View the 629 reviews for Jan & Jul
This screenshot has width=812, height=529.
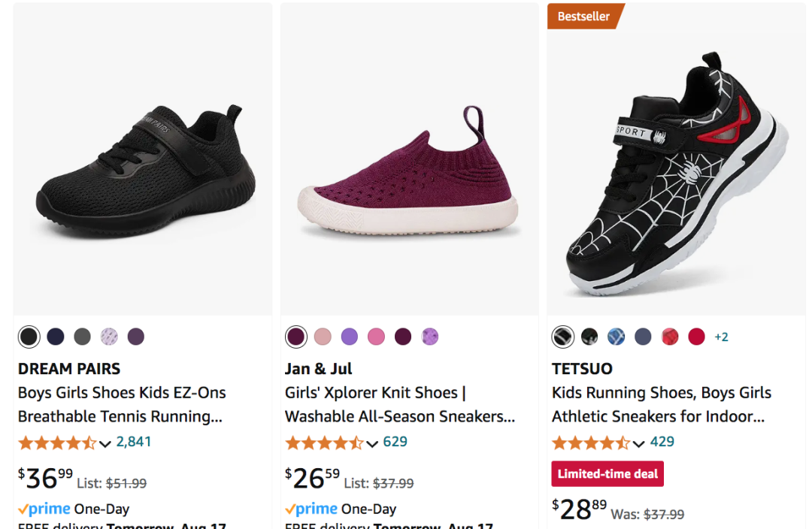(395, 442)
